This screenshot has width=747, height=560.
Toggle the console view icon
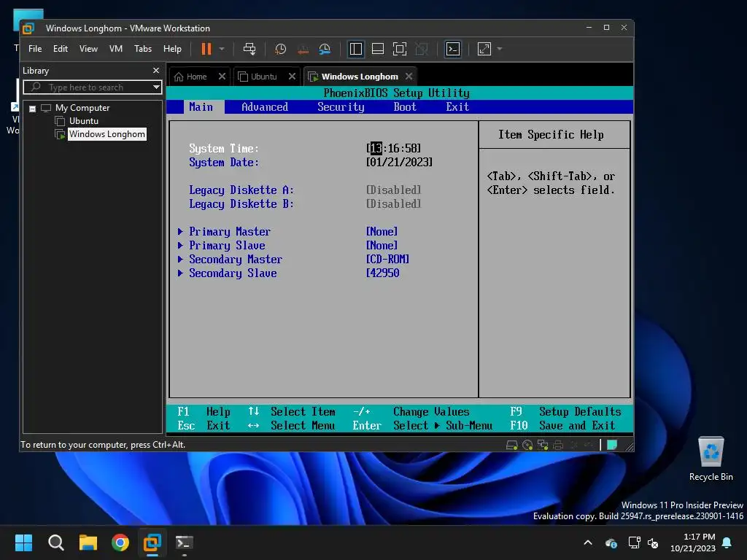[452, 49]
